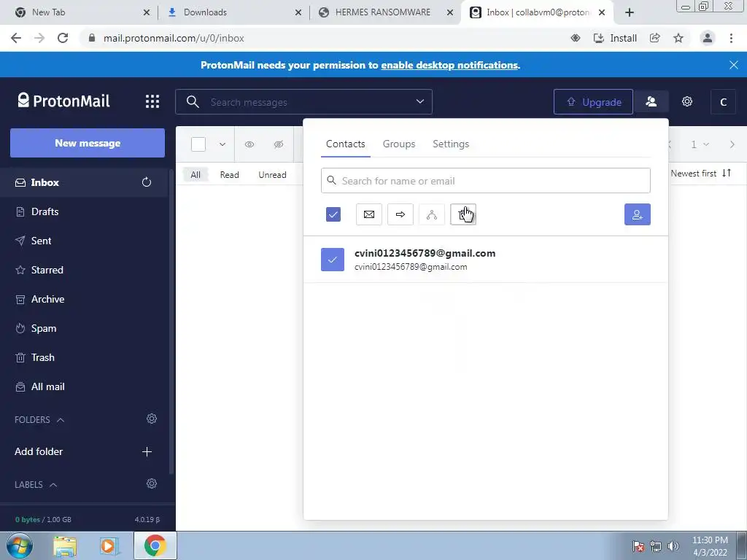
Task: Open the Windows Start menu
Action: [x=20, y=545]
